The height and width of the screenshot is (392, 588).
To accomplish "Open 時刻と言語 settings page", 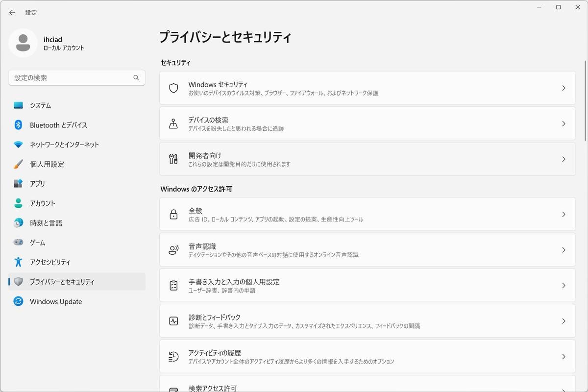I will point(77,223).
